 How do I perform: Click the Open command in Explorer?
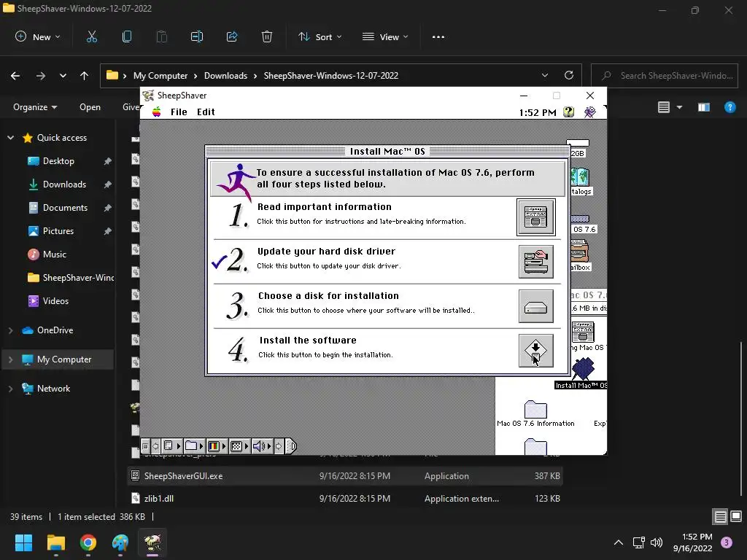[x=90, y=107]
